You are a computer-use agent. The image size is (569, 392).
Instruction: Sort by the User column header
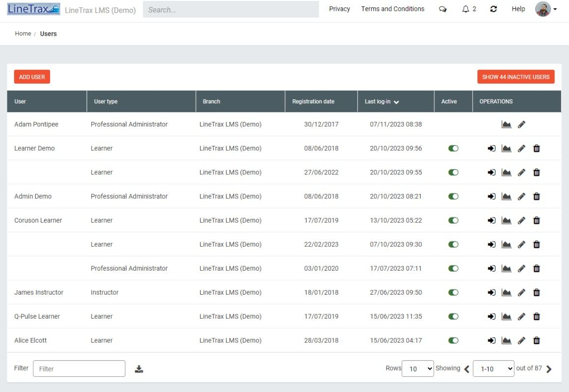pos(20,101)
